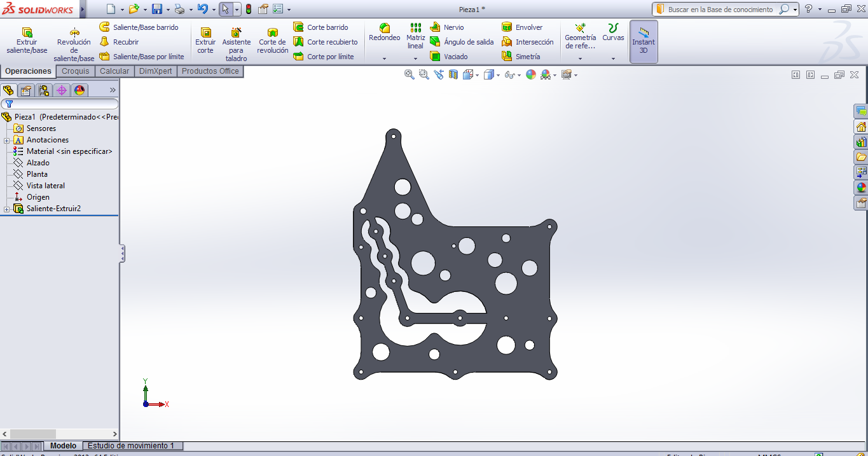Select Corte por límite
Image resolution: width=868 pixels, height=456 pixels.
point(323,57)
